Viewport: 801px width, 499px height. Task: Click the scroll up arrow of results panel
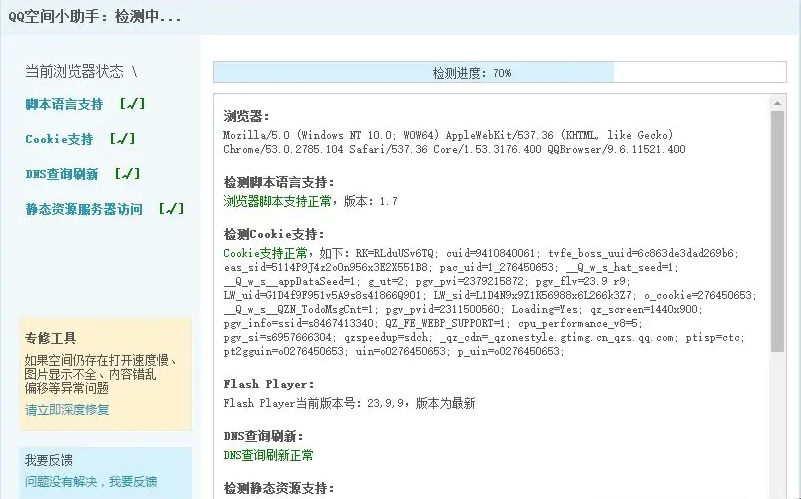[778, 103]
